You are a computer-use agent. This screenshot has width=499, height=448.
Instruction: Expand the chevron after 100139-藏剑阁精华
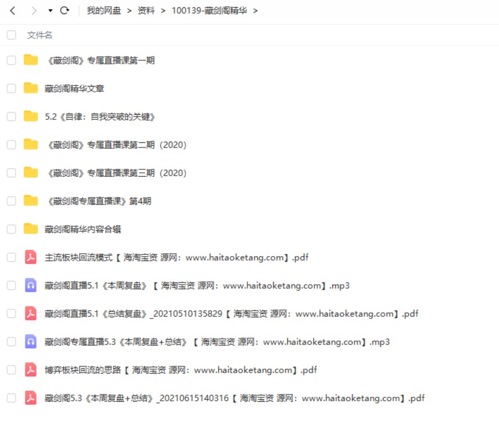pos(255,11)
